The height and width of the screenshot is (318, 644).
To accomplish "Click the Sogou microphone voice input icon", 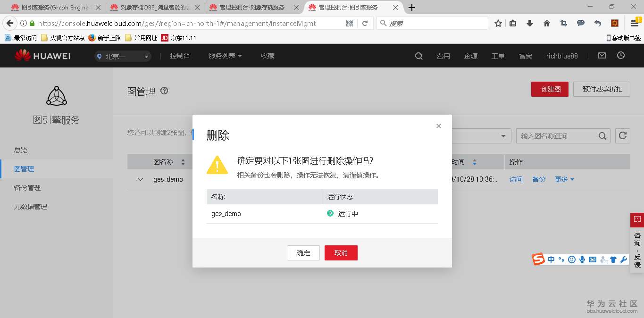I will [x=582, y=259].
